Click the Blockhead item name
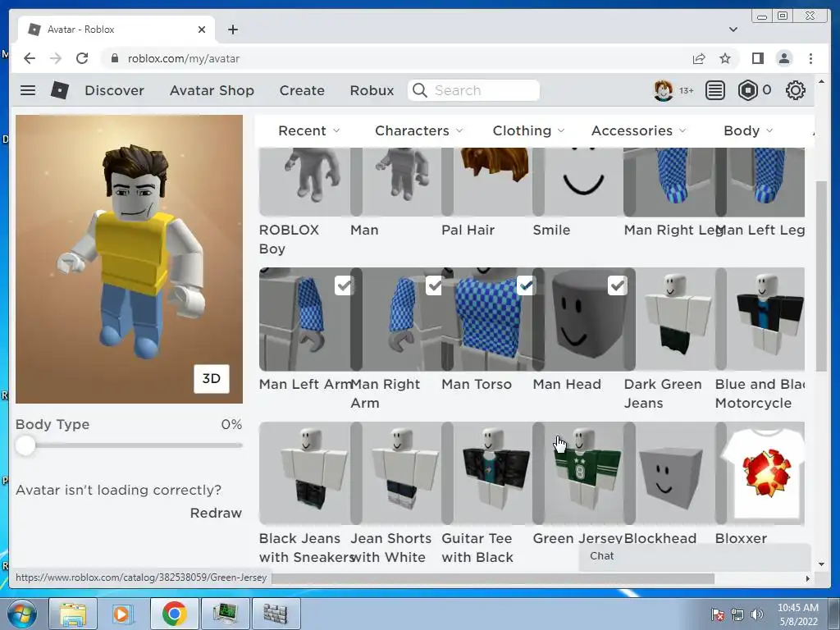 tap(660, 538)
